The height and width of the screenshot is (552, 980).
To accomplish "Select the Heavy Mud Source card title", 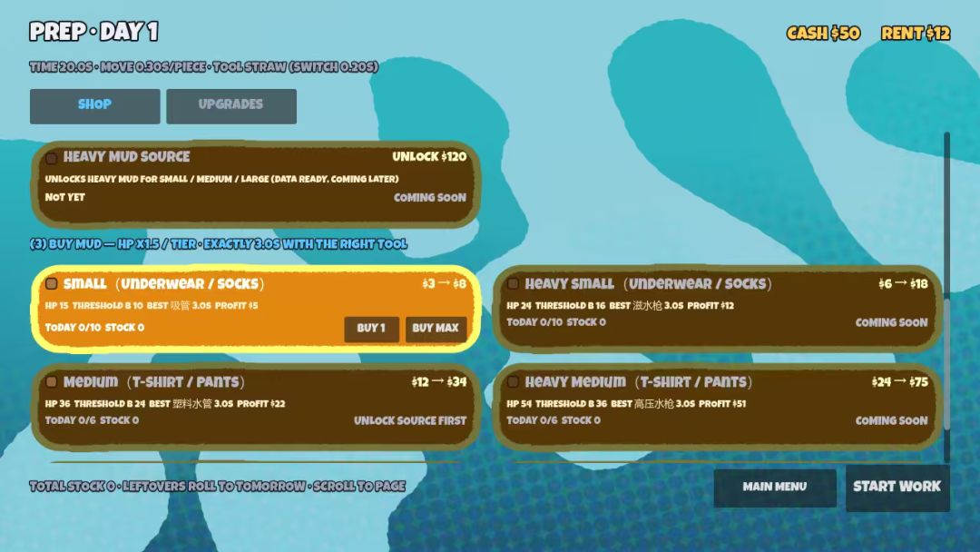I will coord(126,157).
